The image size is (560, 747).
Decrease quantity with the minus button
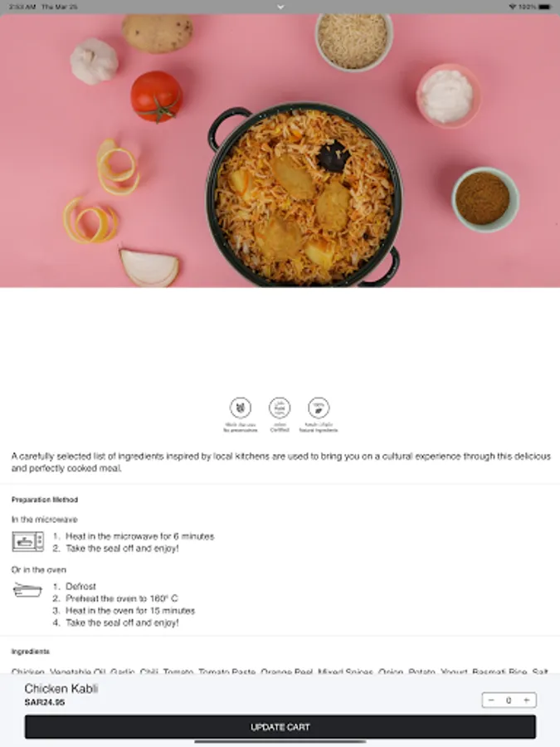[x=491, y=700]
